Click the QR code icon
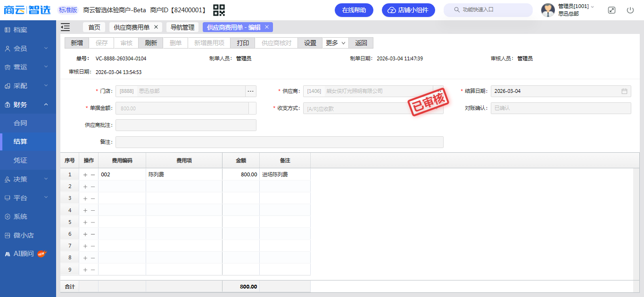This screenshot has height=297, width=644. click(x=219, y=10)
